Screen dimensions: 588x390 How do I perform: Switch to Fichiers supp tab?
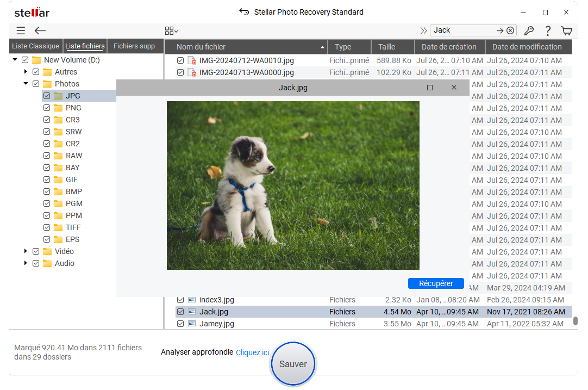click(x=134, y=46)
